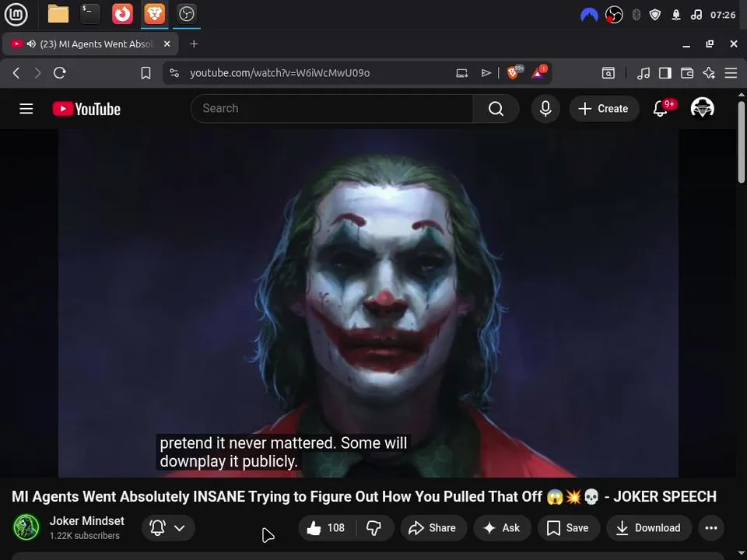This screenshot has width=747, height=560.
Task: Reload the current YouTube page
Action: (x=60, y=73)
